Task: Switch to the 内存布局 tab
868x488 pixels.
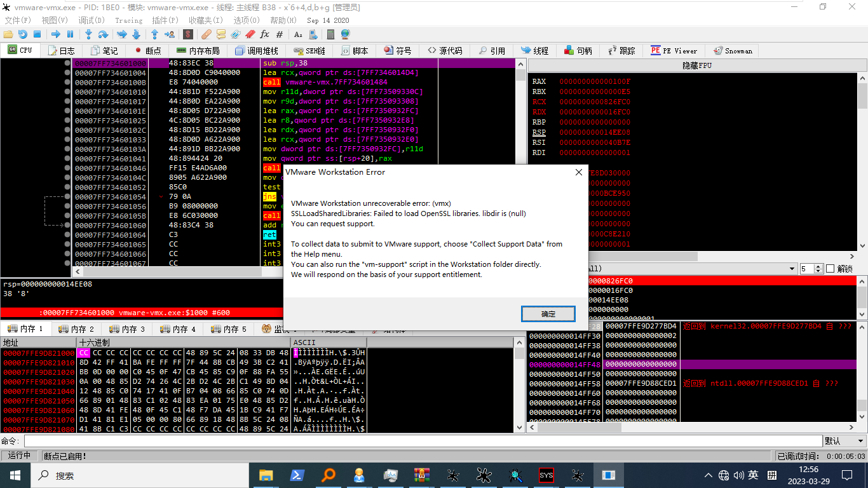Action: (197, 51)
